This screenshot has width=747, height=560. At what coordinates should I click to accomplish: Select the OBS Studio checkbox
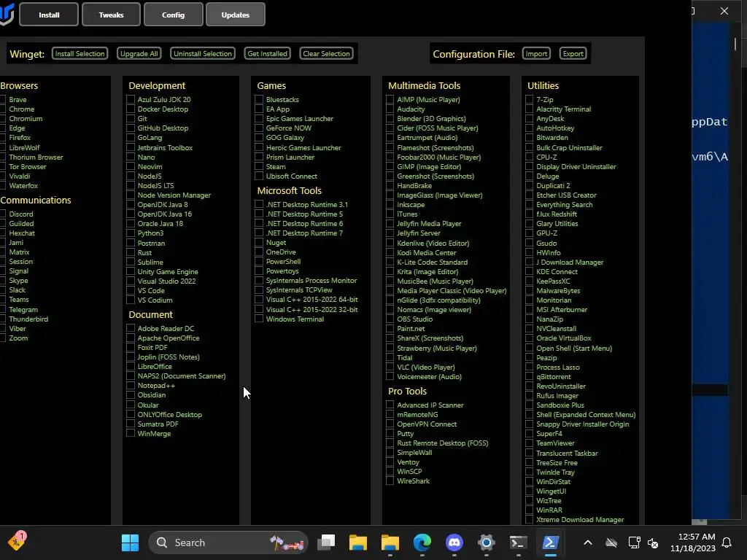[x=390, y=319]
